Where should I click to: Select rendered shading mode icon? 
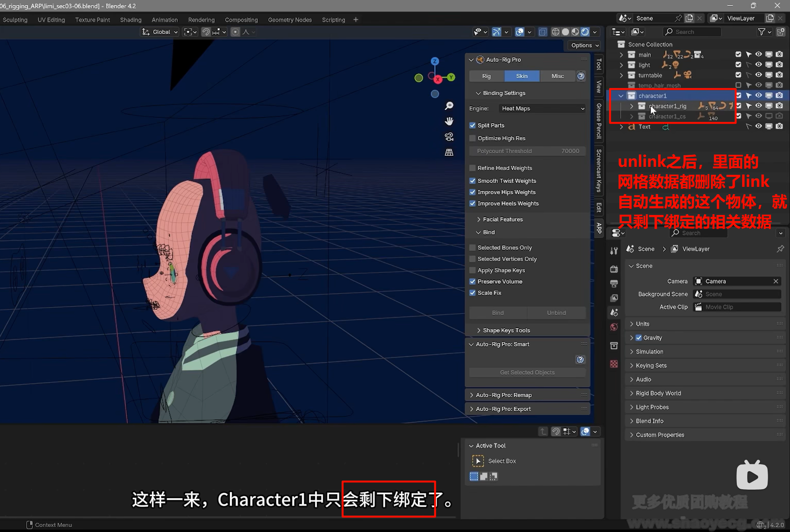[x=585, y=32]
